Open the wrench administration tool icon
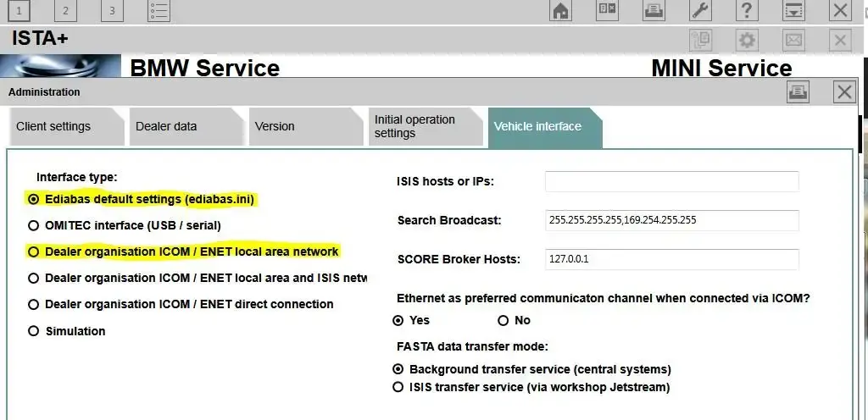 [700, 10]
